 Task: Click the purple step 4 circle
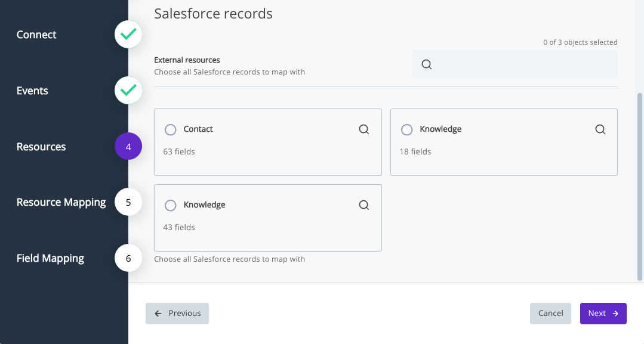pyautogui.click(x=128, y=147)
